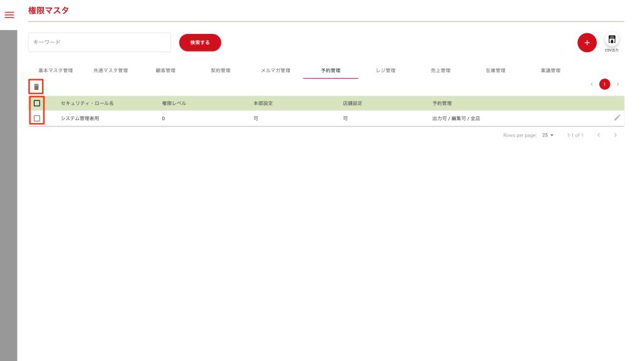
Task: Click previous page arrow in table footer
Action: 599,135
